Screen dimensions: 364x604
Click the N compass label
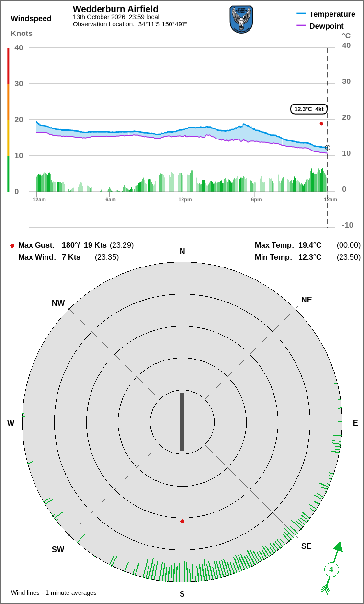click(182, 252)
